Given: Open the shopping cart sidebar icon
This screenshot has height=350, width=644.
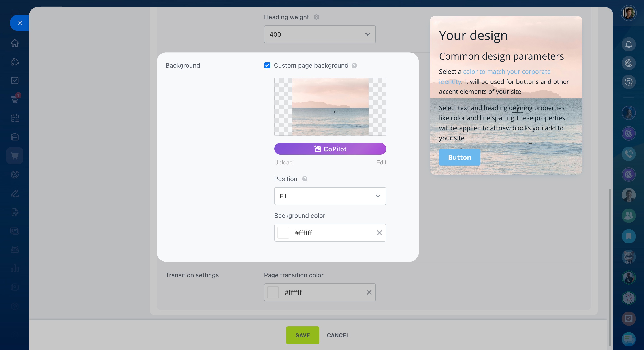Looking at the screenshot, I should [x=15, y=156].
